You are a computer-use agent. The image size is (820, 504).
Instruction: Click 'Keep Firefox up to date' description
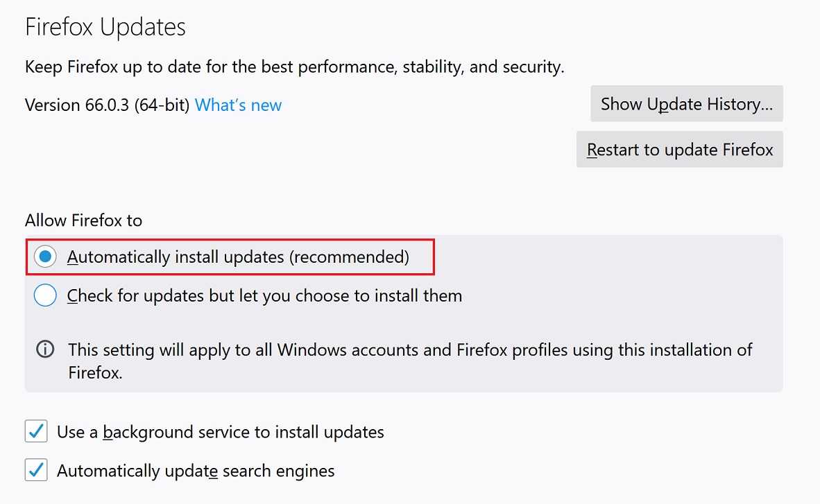pyautogui.click(x=294, y=67)
